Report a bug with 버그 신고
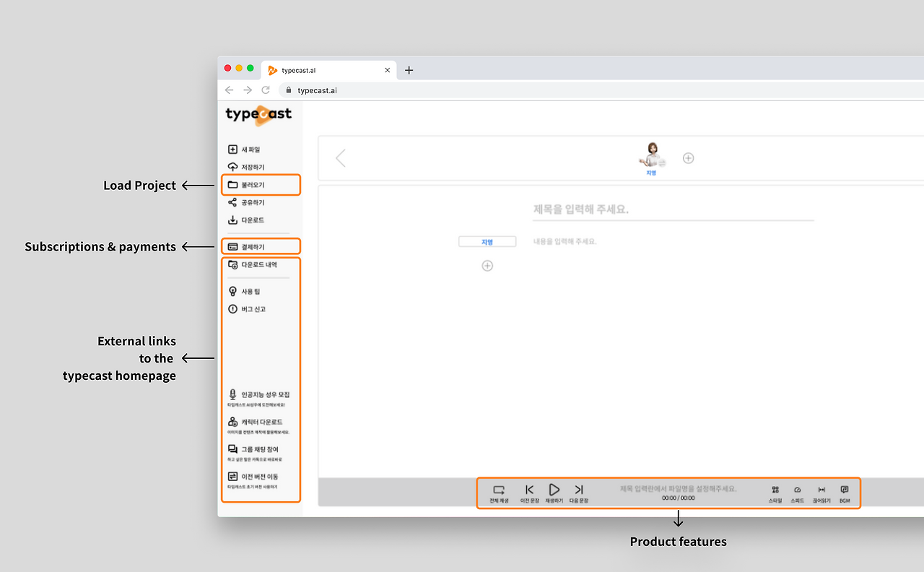Image resolution: width=924 pixels, height=572 pixels. click(x=247, y=309)
